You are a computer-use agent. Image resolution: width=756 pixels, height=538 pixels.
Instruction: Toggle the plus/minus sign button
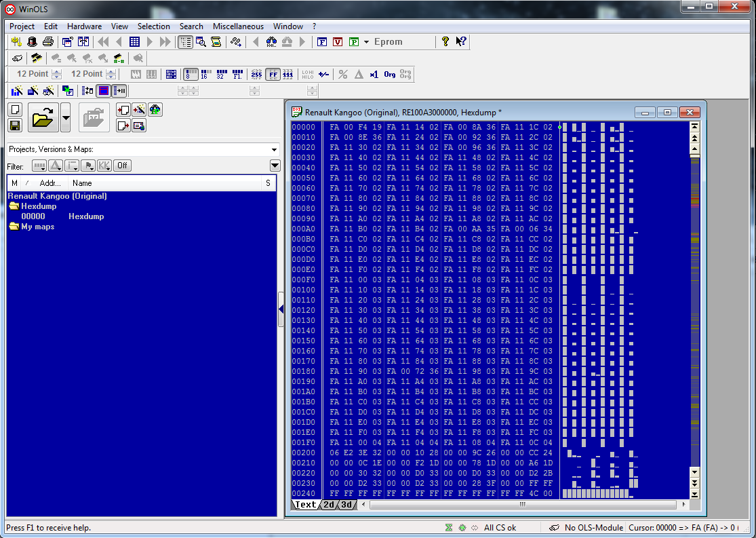323,75
